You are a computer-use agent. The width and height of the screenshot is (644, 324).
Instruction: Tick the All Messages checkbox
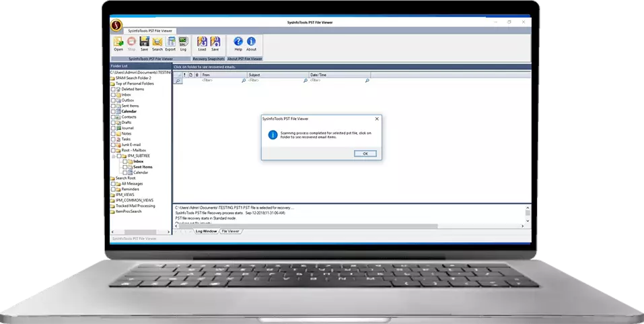click(113, 184)
